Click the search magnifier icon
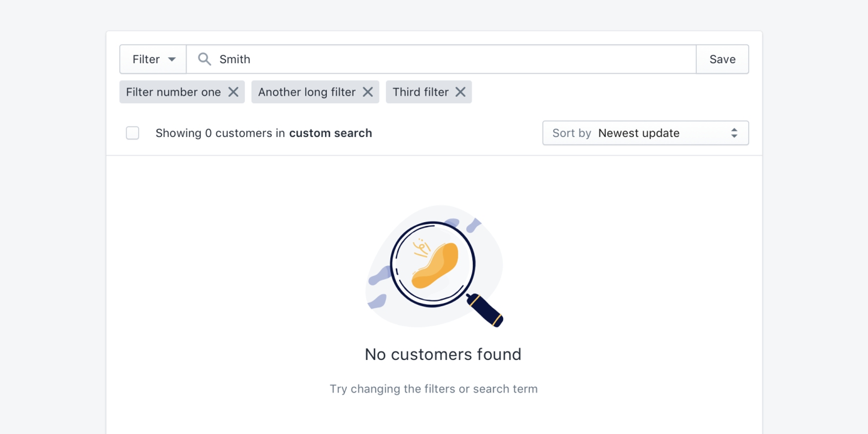868x434 pixels. click(205, 59)
